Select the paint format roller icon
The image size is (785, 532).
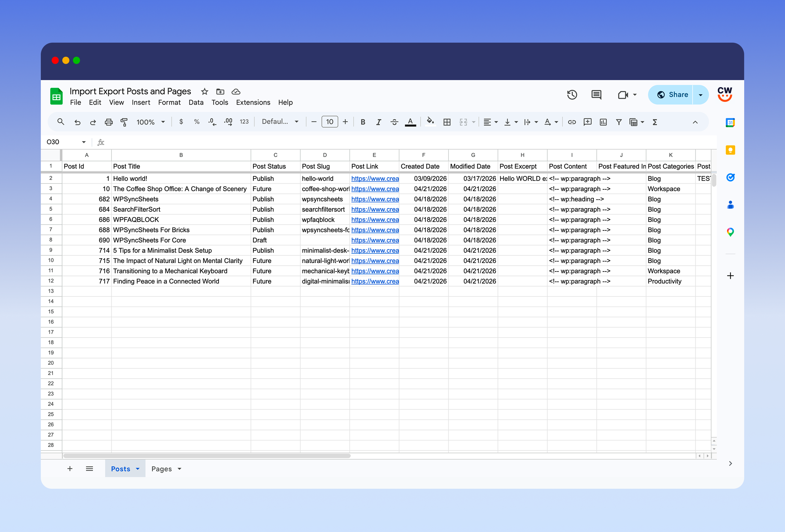pyautogui.click(x=124, y=122)
